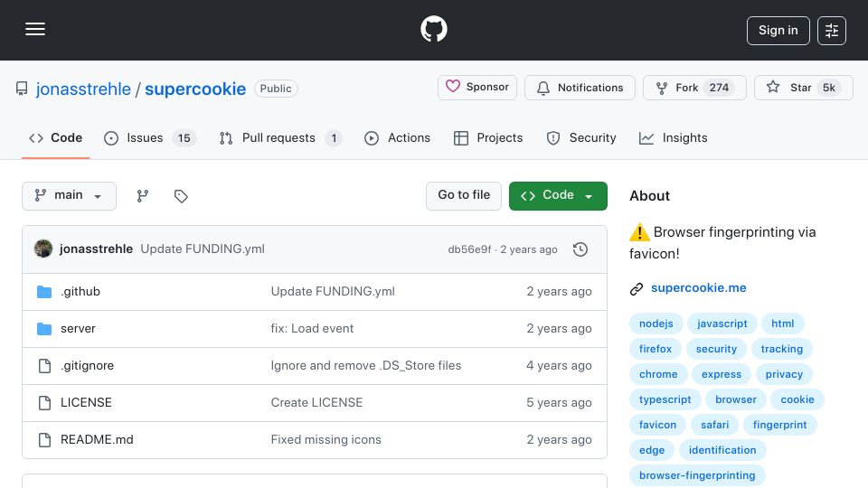868x488 pixels.
Task: Open the LICENSE file name
Action: click(86, 403)
